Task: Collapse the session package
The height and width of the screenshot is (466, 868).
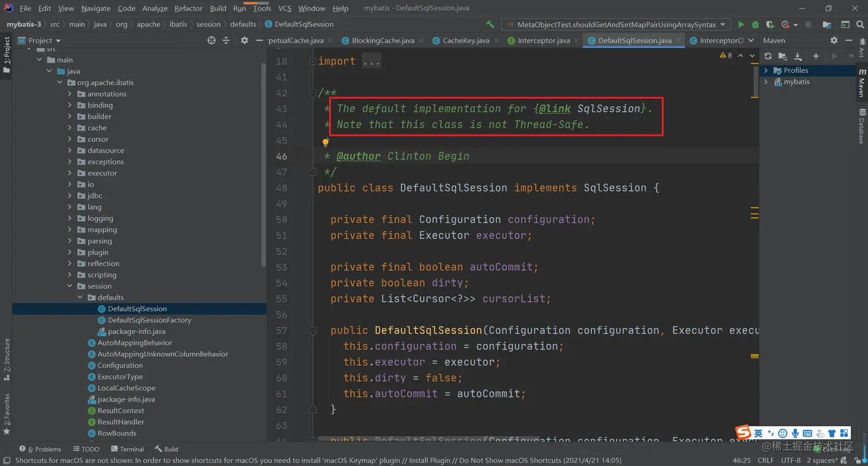Action: pos(69,286)
